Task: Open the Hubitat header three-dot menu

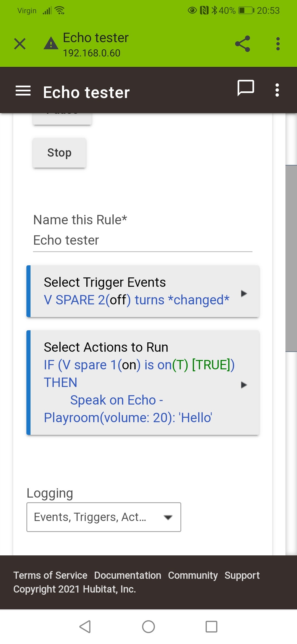Action: point(277,90)
